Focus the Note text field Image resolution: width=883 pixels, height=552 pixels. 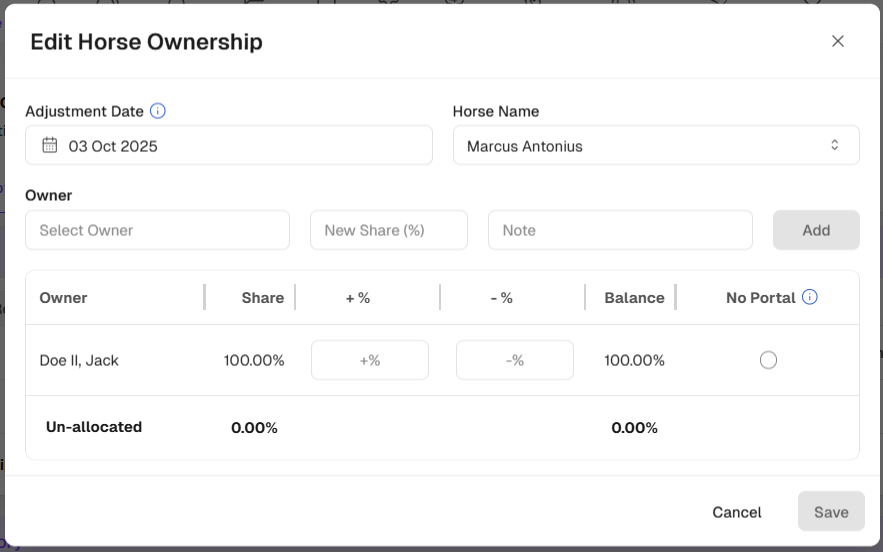click(x=620, y=230)
